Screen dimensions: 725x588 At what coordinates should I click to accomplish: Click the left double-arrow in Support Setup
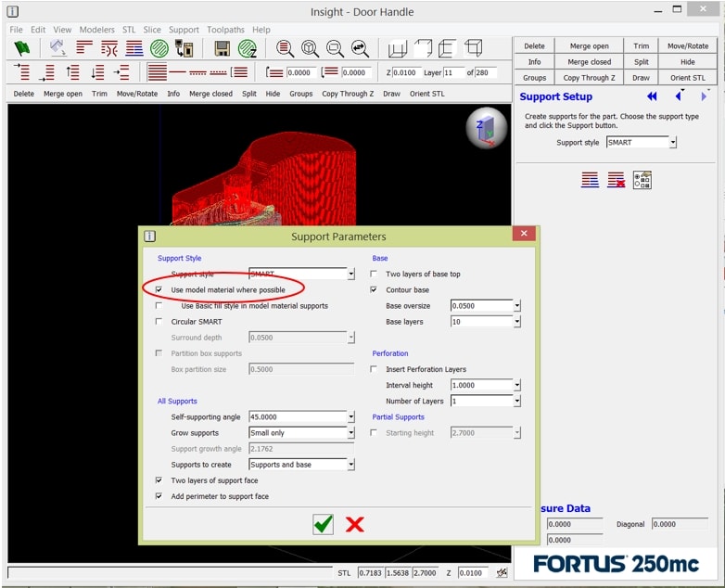pos(652,96)
